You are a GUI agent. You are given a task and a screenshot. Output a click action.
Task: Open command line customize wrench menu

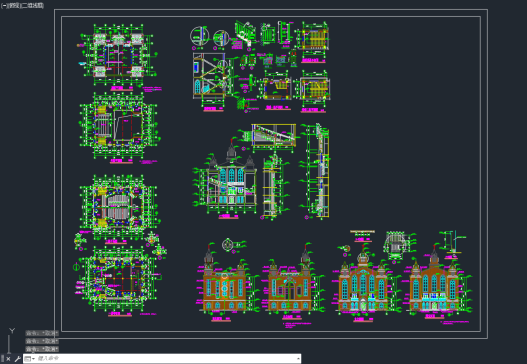[17, 359]
